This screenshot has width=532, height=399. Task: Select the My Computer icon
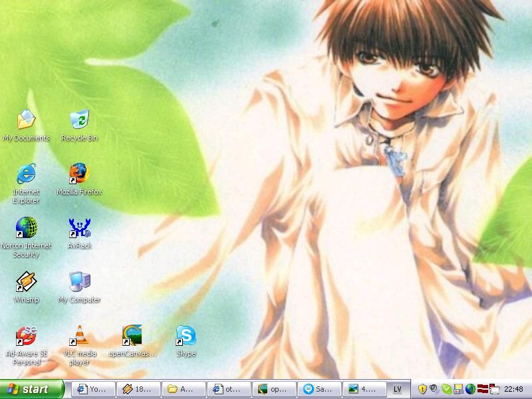(79, 287)
